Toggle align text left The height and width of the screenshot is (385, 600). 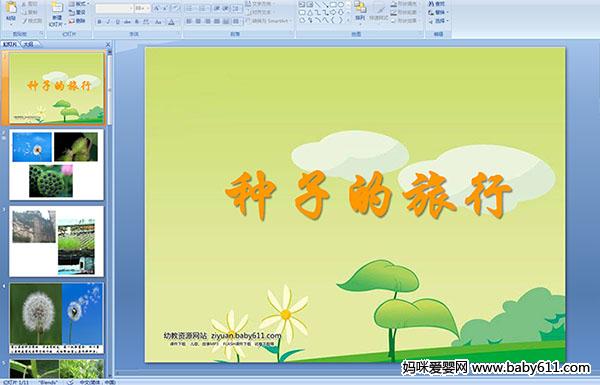[189, 21]
